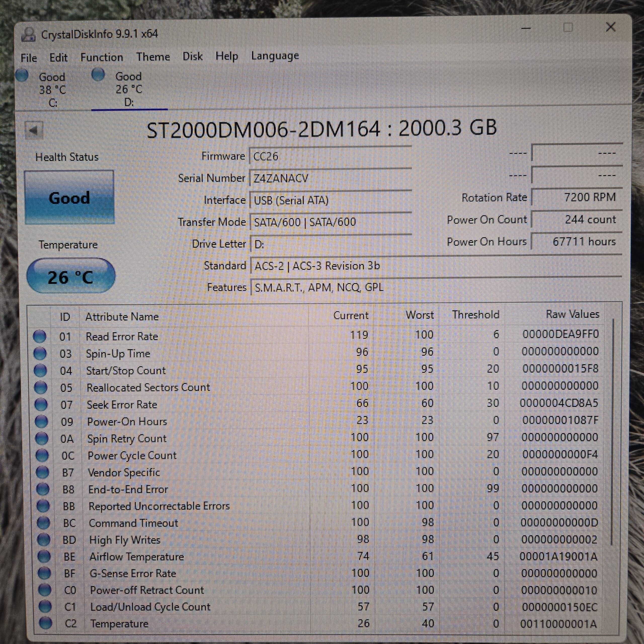Image resolution: width=644 pixels, height=644 pixels.
Task: Click the Attribute Name column header
Action: click(122, 316)
